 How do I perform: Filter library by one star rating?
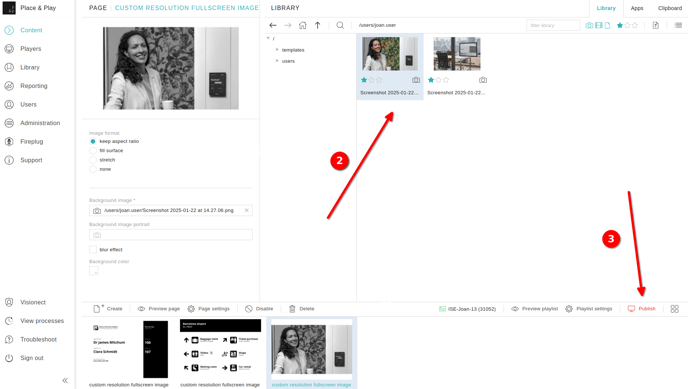pos(620,25)
